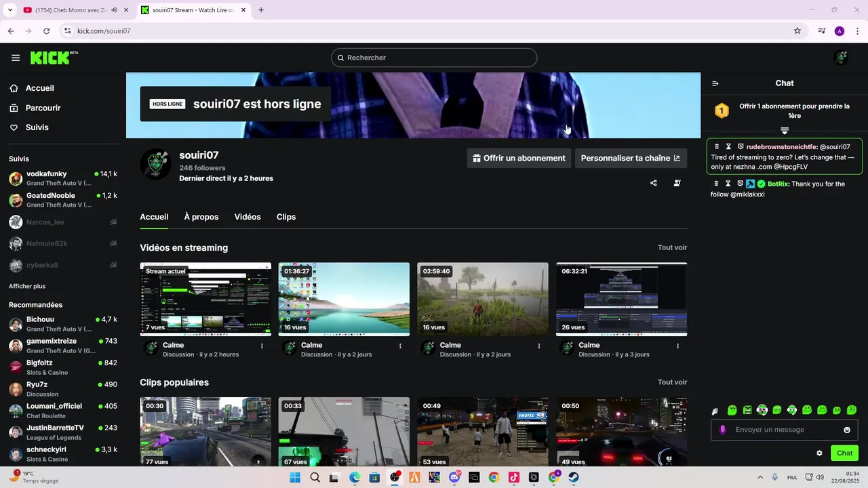
Task: Open chat settings gear icon
Action: pos(819,453)
